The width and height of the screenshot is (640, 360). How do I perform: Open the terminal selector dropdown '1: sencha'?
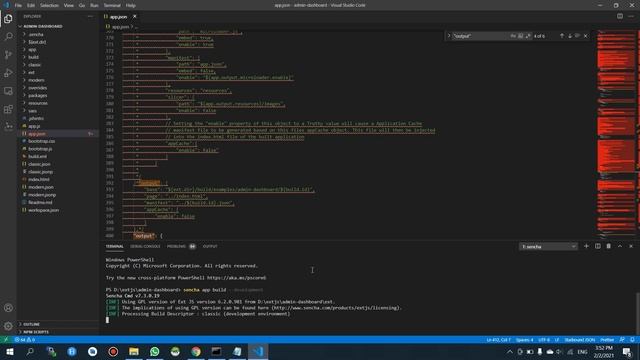click(548, 247)
